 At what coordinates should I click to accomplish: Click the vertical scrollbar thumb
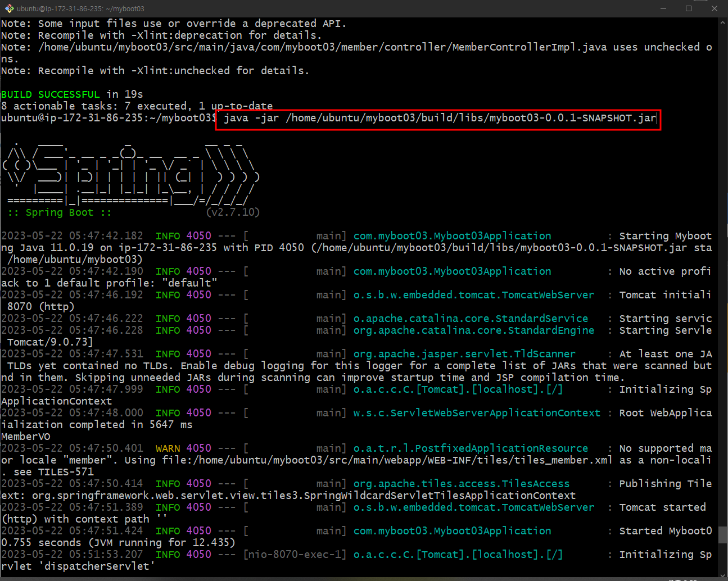(723, 535)
